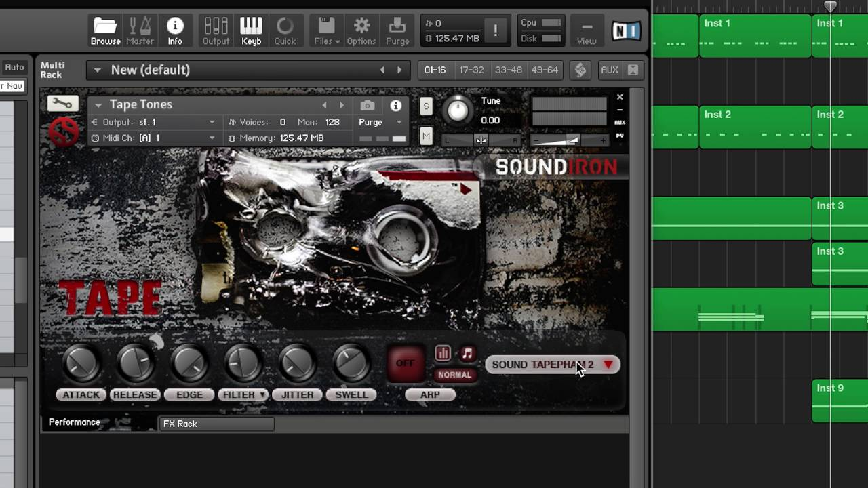
Task: Toggle the Solo S button
Action: [x=426, y=106]
